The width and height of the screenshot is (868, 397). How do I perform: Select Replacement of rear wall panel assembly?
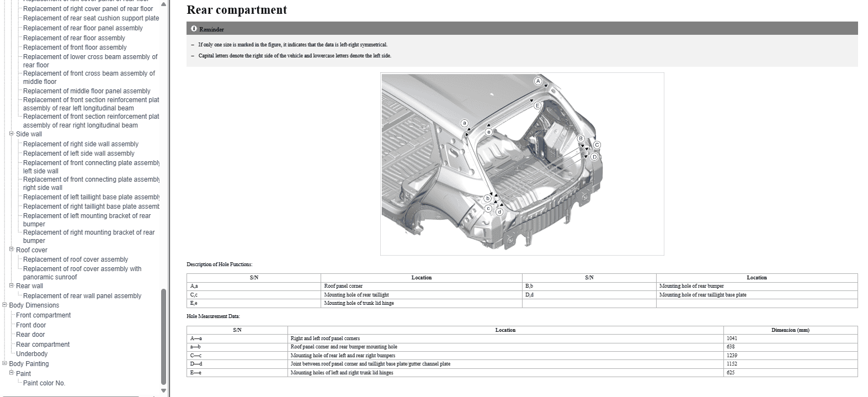[82, 296]
